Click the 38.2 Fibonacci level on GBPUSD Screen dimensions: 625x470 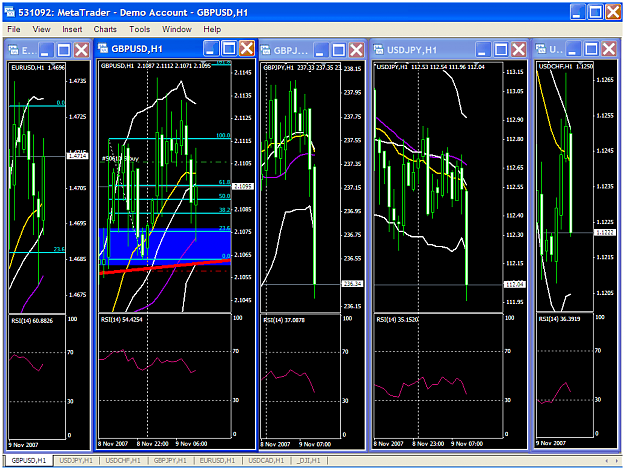(224, 210)
